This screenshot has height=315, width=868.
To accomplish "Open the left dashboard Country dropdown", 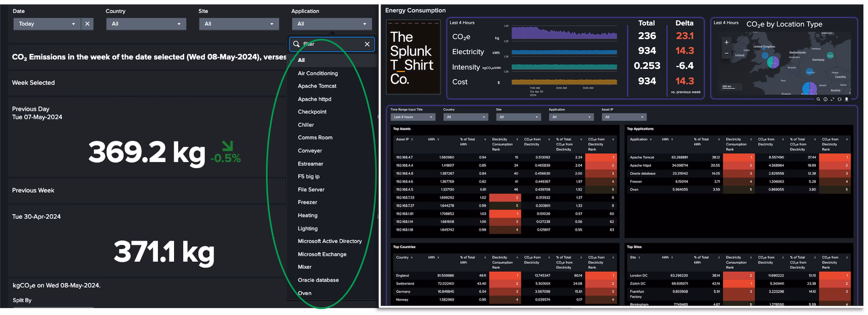I will pos(146,24).
